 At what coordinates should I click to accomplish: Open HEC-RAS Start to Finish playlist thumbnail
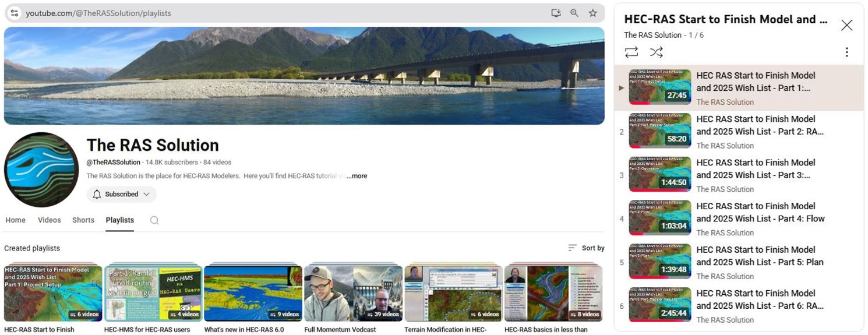tap(53, 293)
